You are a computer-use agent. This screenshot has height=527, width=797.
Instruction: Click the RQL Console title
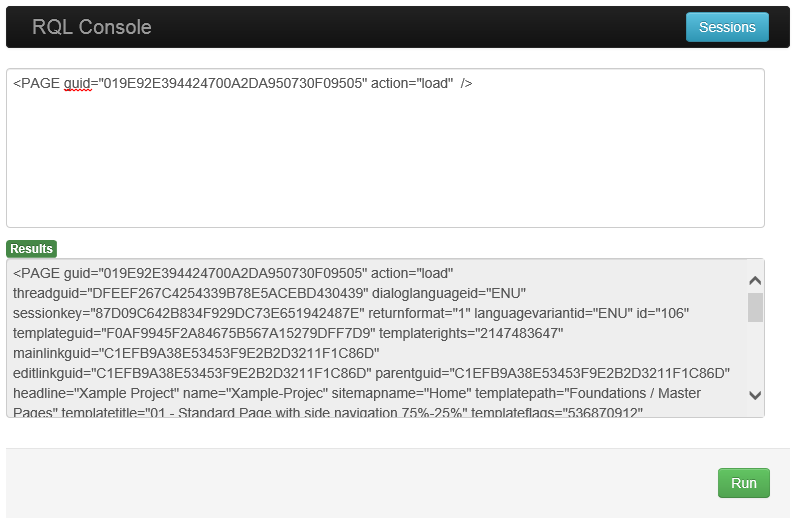pyautogui.click(x=91, y=27)
